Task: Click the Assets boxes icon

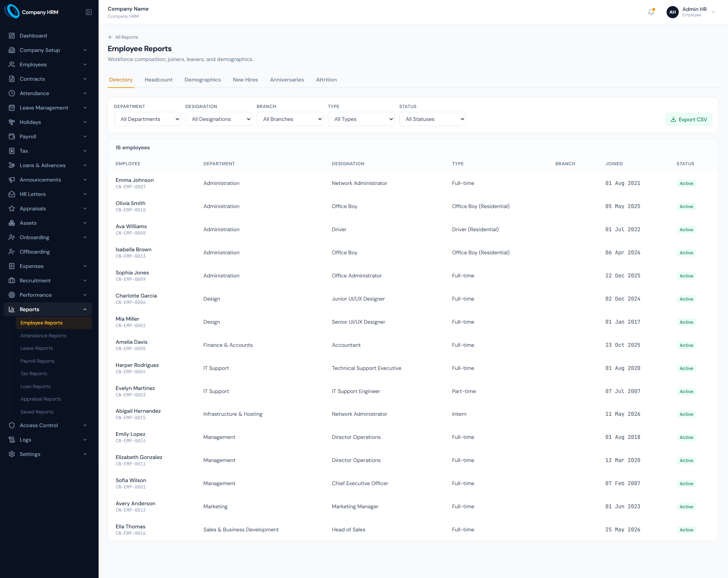Action: 12,223
